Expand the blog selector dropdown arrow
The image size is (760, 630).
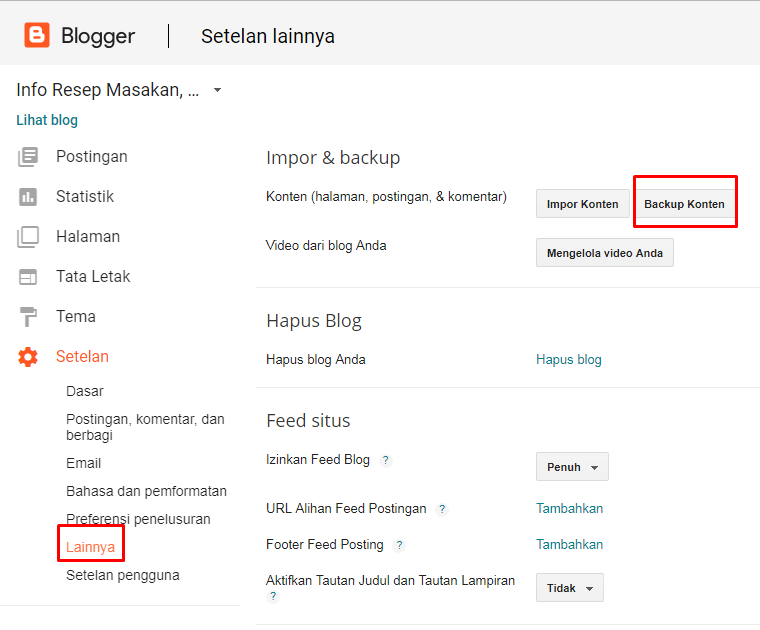(x=217, y=91)
